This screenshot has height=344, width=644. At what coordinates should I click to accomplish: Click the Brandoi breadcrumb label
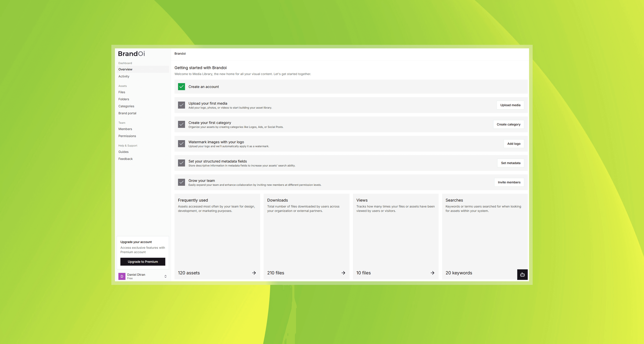pos(180,54)
